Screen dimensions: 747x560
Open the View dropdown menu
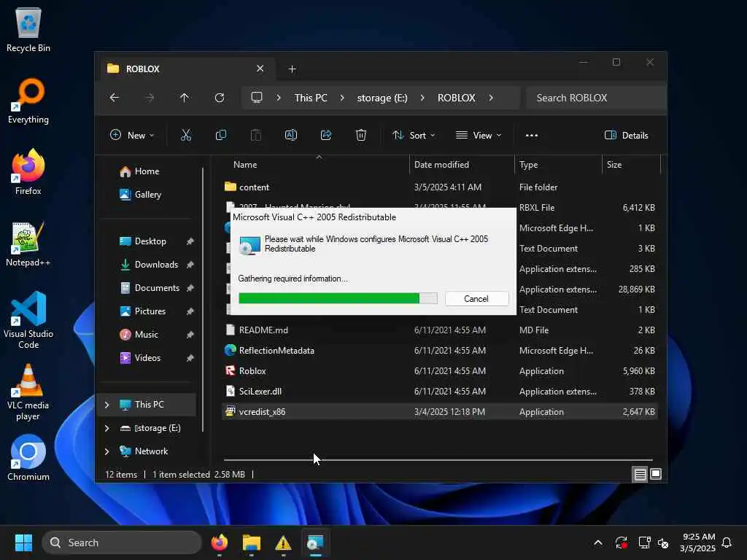479,135
